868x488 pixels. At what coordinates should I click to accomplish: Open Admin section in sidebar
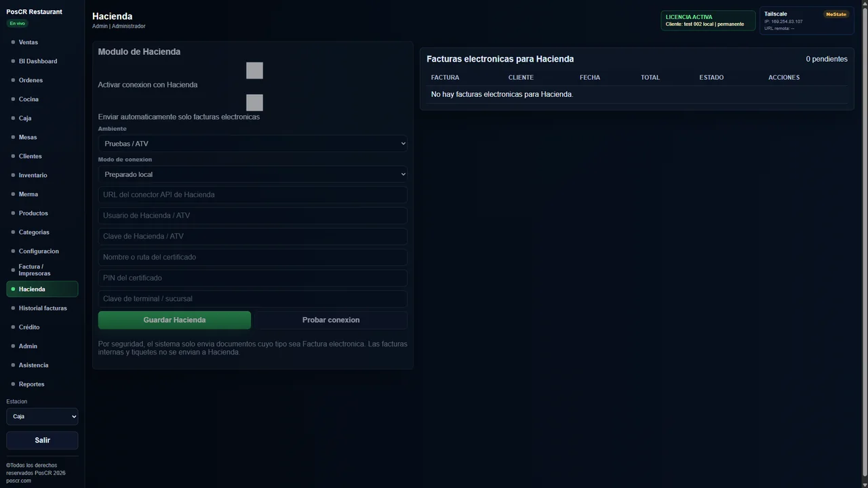(42, 346)
